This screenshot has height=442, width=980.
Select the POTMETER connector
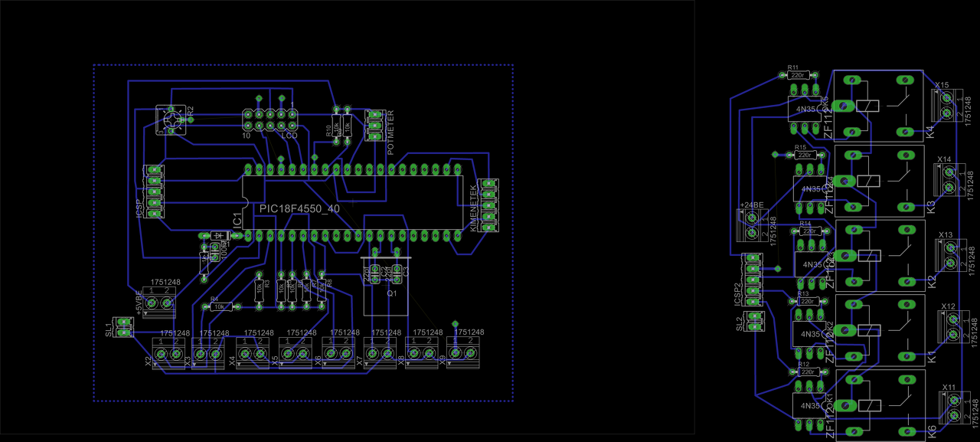tap(375, 125)
